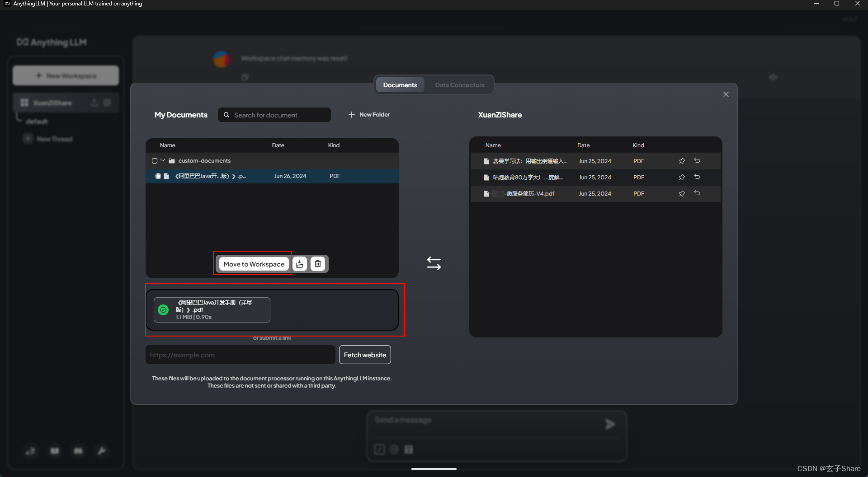Viewport: 868px width, 477px height.
Task: Switch to the Data Connectors tab
Action: click(460, 85)
